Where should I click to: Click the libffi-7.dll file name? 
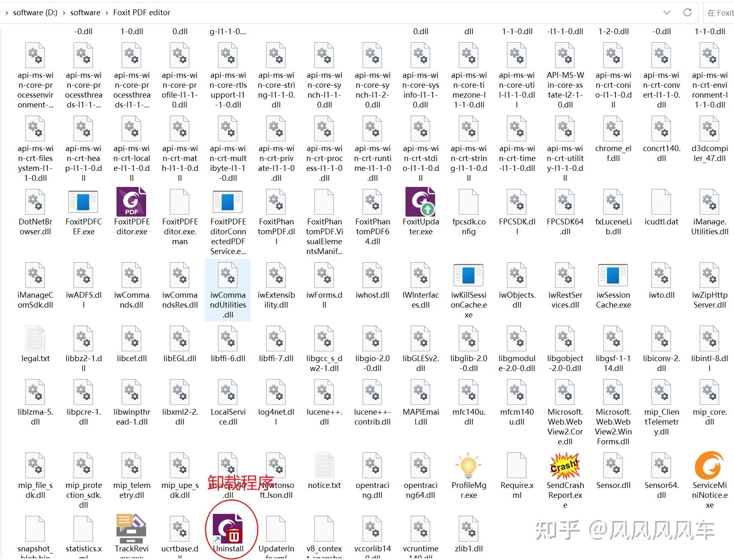[x=276, y=359]
